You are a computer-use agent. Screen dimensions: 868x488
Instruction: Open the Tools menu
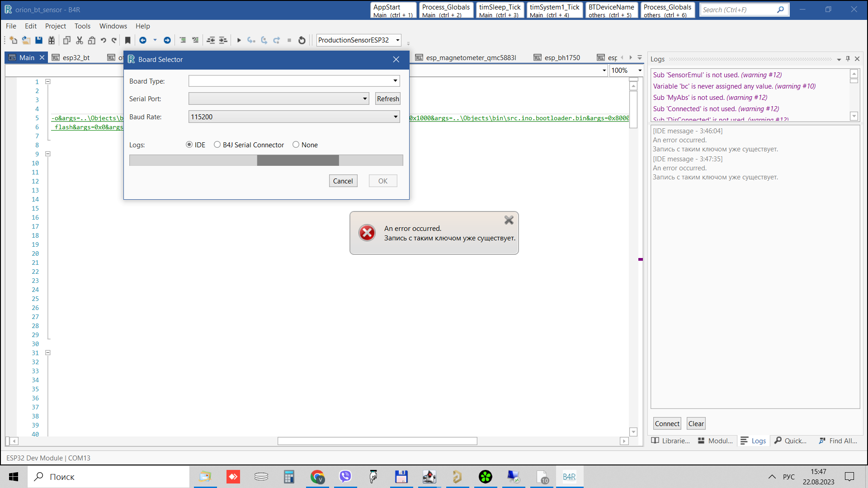[82, 26]
